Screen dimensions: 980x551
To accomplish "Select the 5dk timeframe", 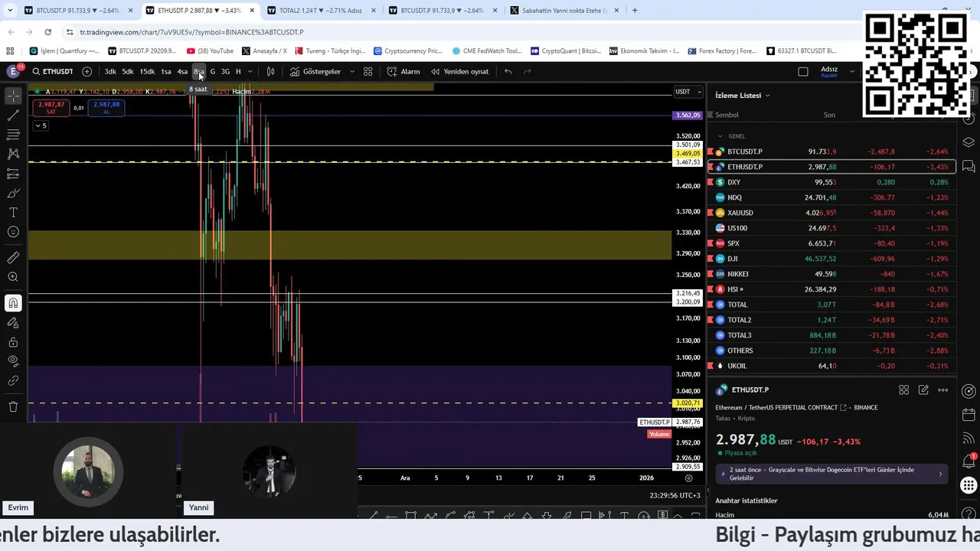I will click(128, 71).
